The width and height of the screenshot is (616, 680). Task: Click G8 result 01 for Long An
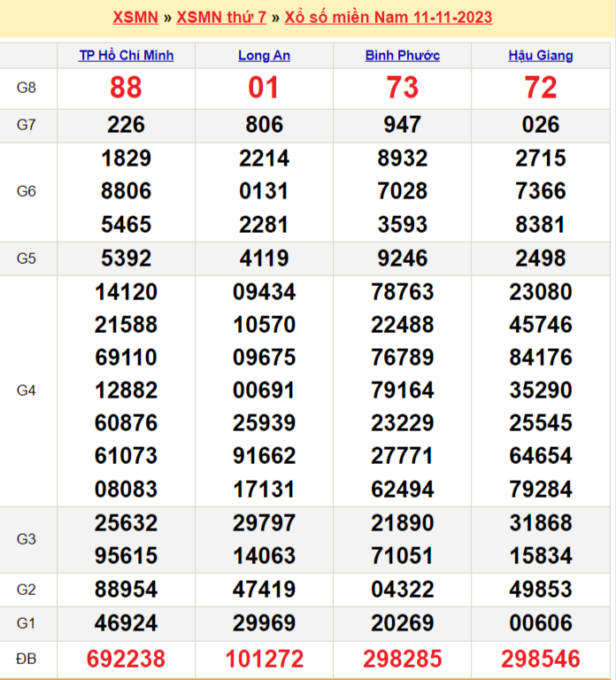[x=264, y=88]
